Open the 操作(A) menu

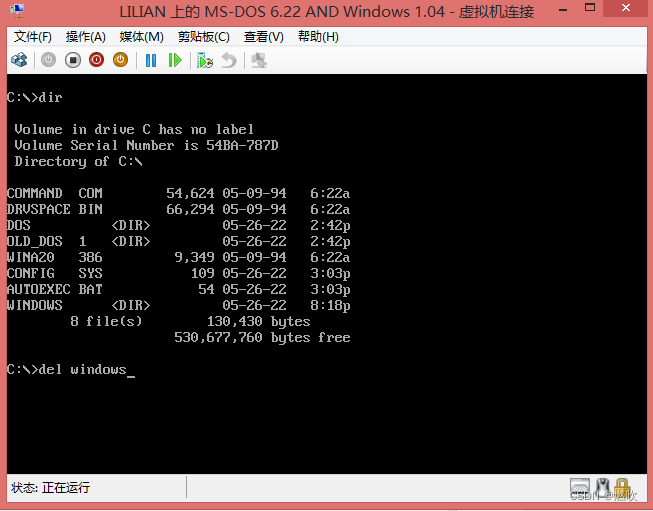click(86, 37)
